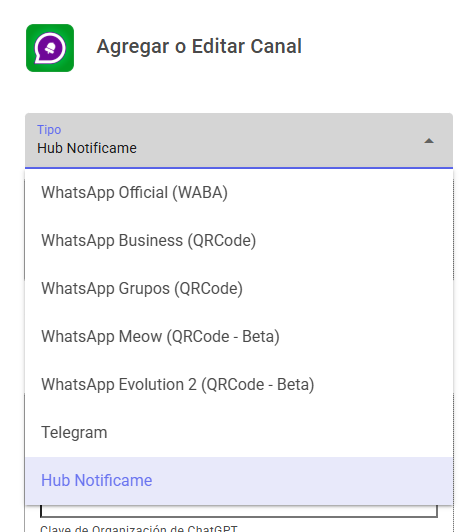The height and width of the screenshot is (532, 472).
Task: Choose WhatsApp Business (QRCode) option
Action: [239, 241]
